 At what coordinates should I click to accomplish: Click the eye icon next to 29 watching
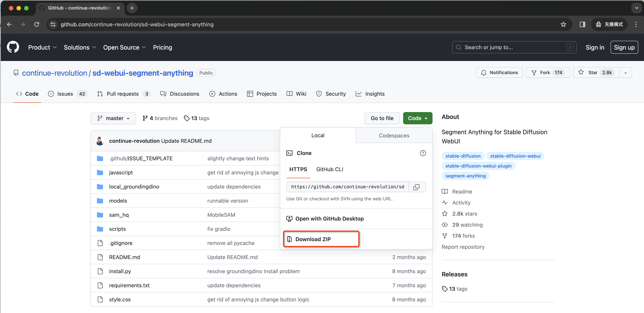point(445,225)
